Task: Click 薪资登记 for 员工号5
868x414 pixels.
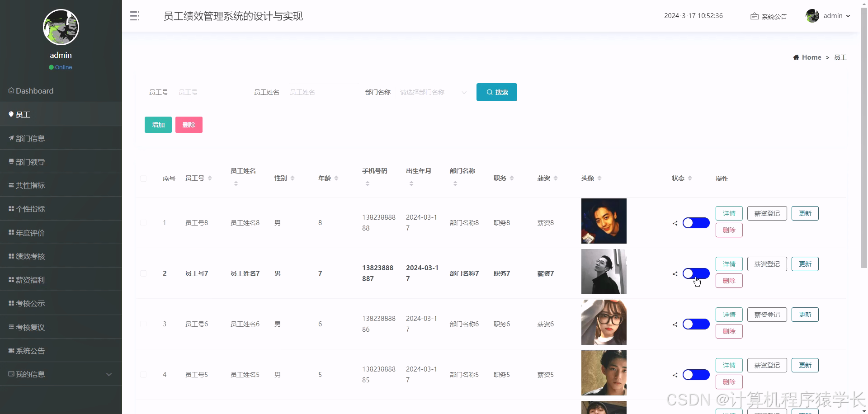Action: 767,365
